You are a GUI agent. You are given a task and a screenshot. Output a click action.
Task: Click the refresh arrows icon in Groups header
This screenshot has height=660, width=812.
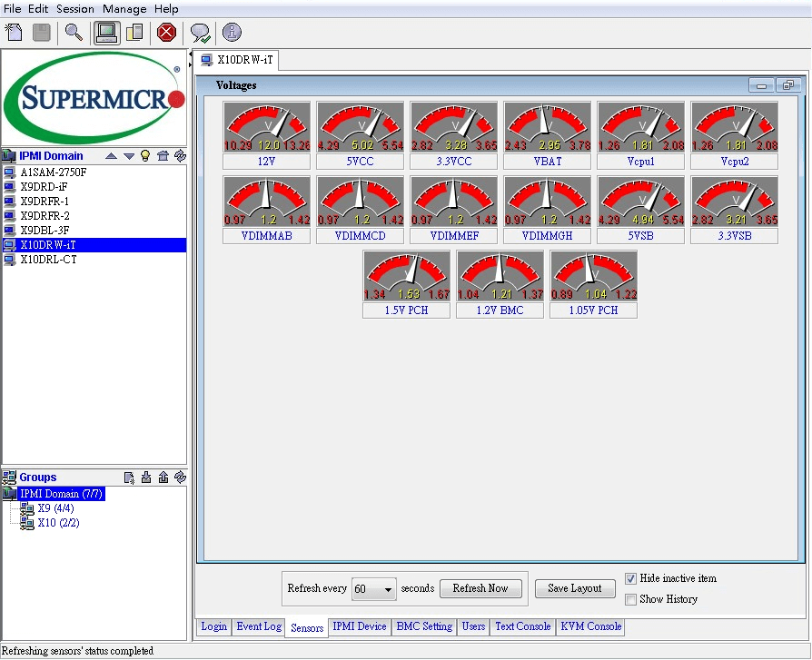point(180,478)
